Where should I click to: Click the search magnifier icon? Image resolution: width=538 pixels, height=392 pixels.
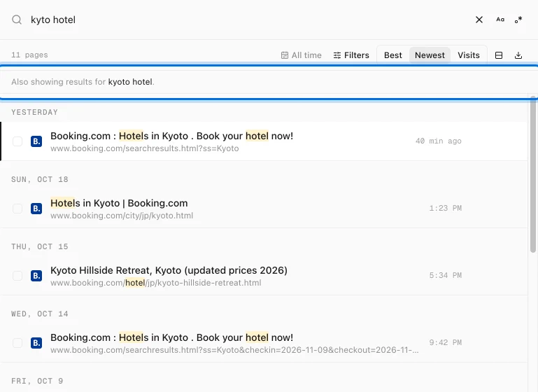(17, 20)
